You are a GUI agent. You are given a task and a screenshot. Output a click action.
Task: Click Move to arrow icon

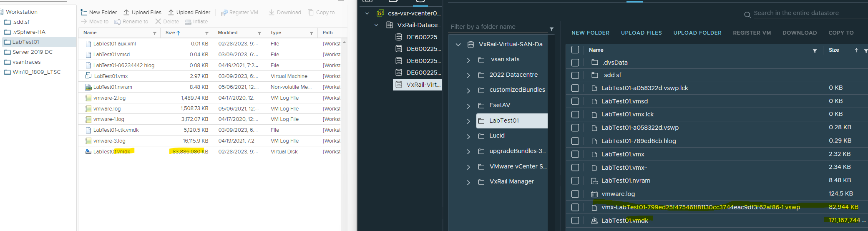[x=84, y=21]
